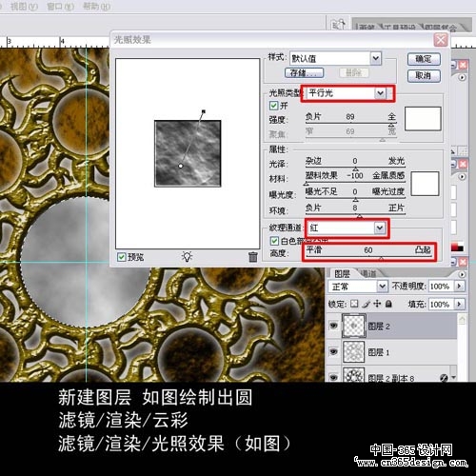This screenshot has width=476, height=476.
Task: Click the file browser icon in options bar
Action: click(338, 25)
